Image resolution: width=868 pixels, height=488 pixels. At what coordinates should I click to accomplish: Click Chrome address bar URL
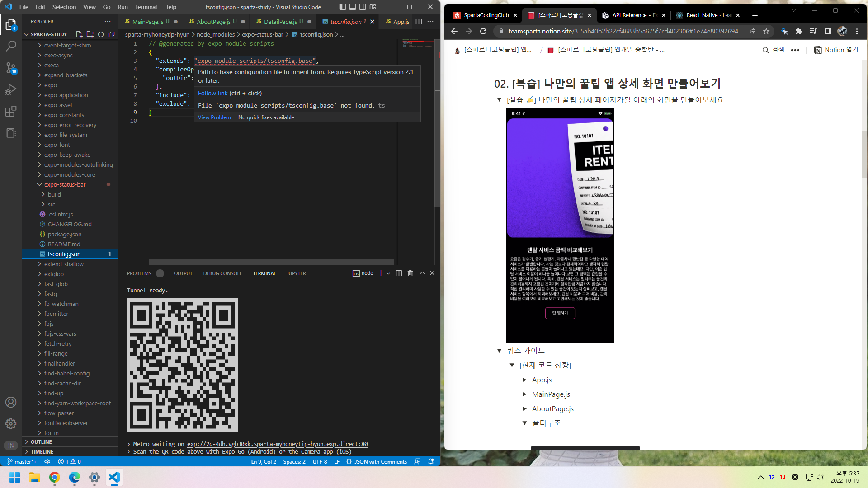(x=625, y=31)
